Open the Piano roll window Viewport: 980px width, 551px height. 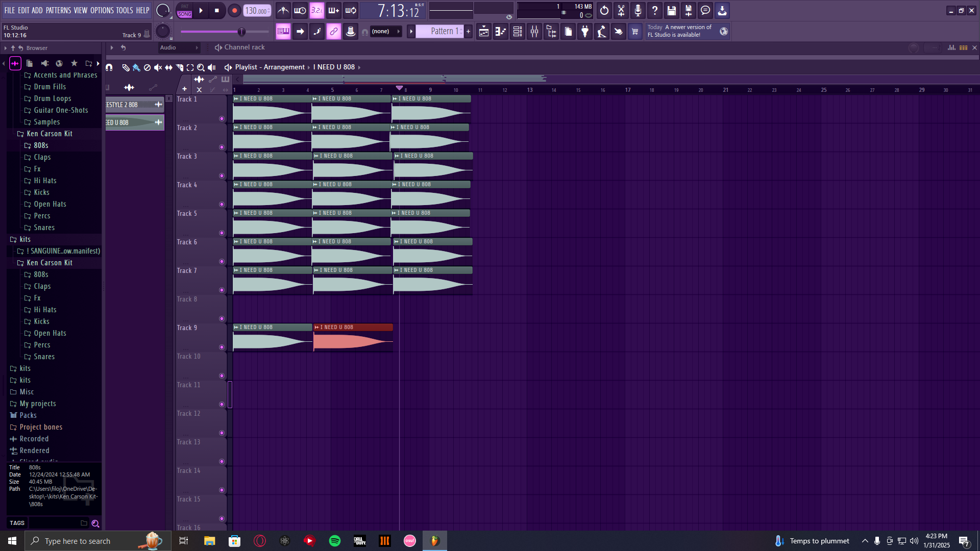pos(500,32)
